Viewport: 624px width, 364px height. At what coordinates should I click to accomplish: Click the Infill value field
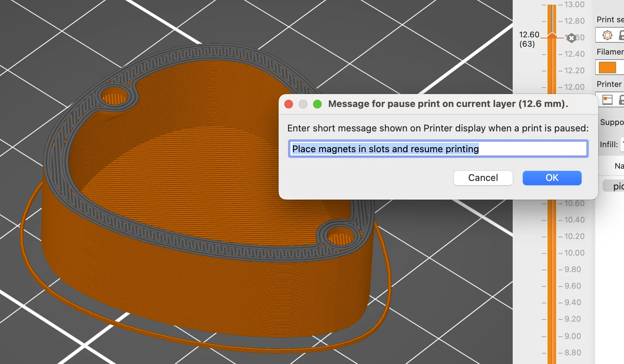pyautogui.click(x=622, y=144)
